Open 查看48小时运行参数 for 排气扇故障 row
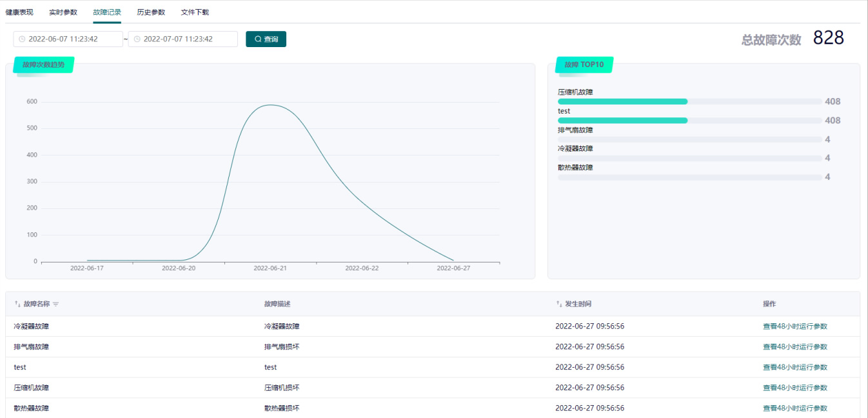The height and width of the screenshot is (418, 868). (794, 347)
